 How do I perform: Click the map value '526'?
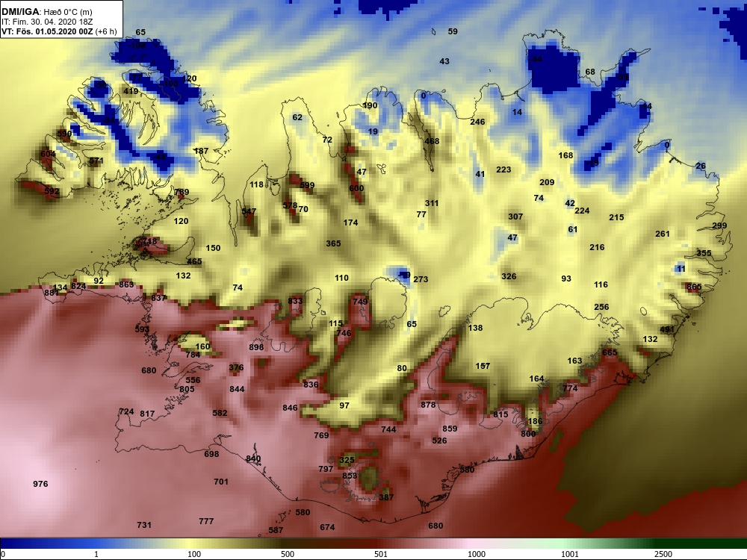[439, 441]
